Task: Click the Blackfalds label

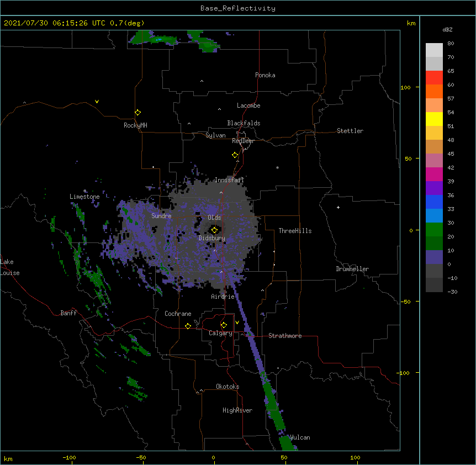Action: coord(244,123)
